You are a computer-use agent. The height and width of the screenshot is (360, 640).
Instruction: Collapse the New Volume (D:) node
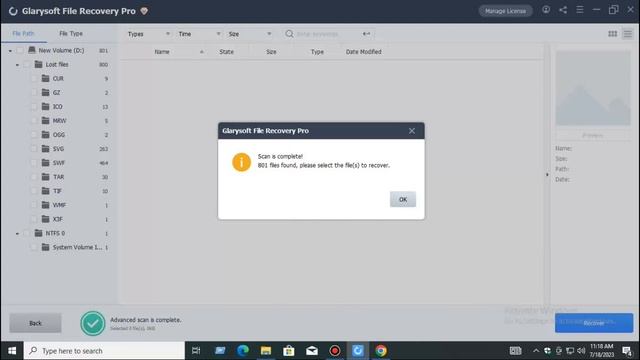[10, 51]
